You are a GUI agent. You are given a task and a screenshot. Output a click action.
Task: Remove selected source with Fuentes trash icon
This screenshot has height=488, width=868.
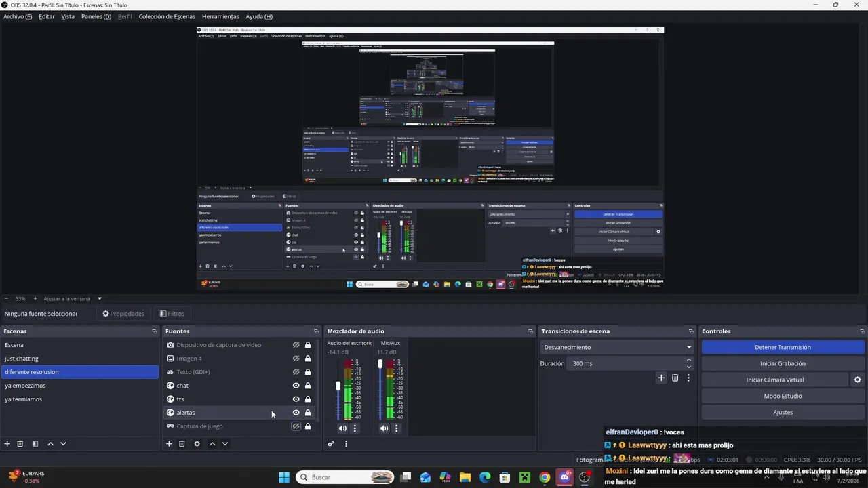[x=182, y=444]
